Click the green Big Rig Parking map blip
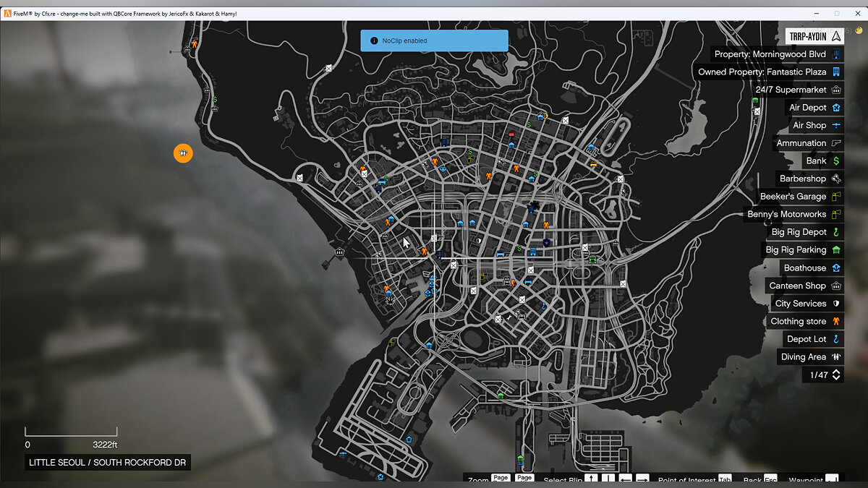This screenshot has height=488, width=868. click(592, 259)
